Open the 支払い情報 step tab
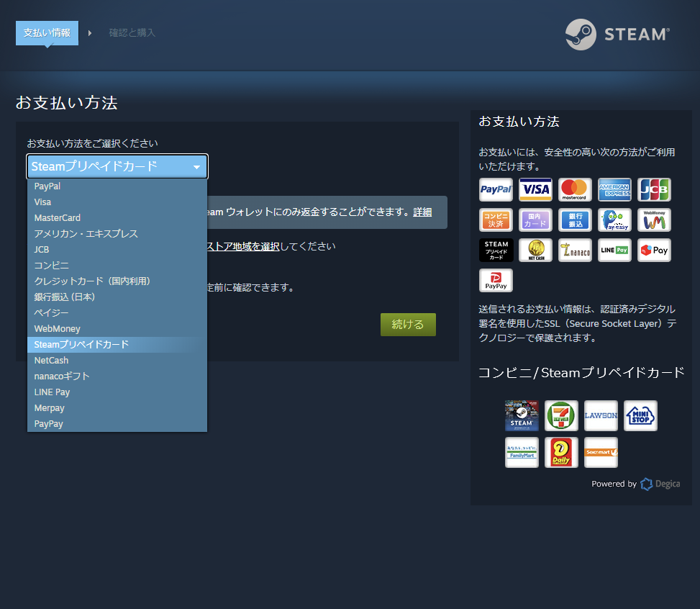700x609 pixels. (47, 32)
